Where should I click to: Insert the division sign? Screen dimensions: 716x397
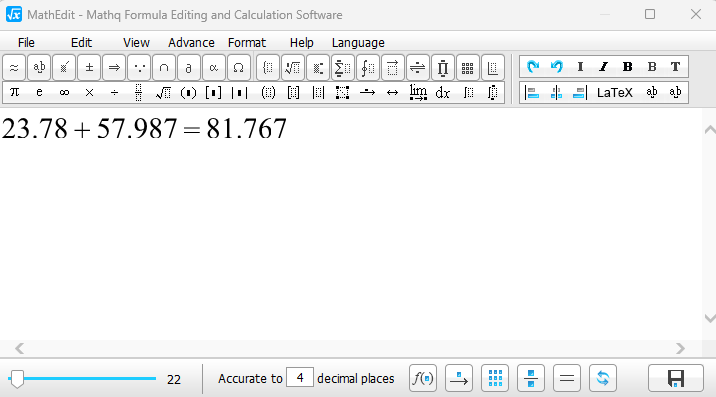114,93
